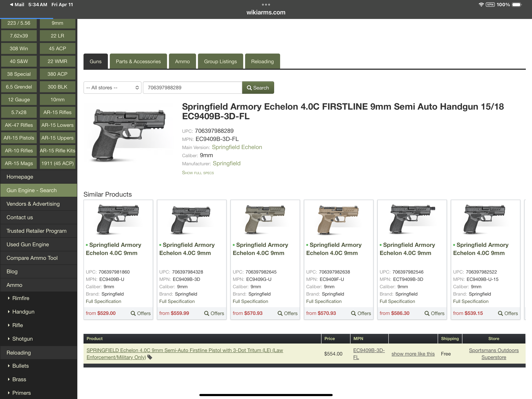Image resolution: width=532 pixels, height=399 pixels.
Task: Click the price tag icon beside product link
Action: coord(150,357)
